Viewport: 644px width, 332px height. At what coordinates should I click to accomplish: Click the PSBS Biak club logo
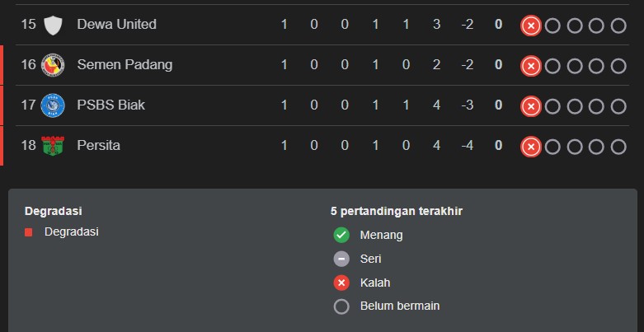[x=53, y=105]
